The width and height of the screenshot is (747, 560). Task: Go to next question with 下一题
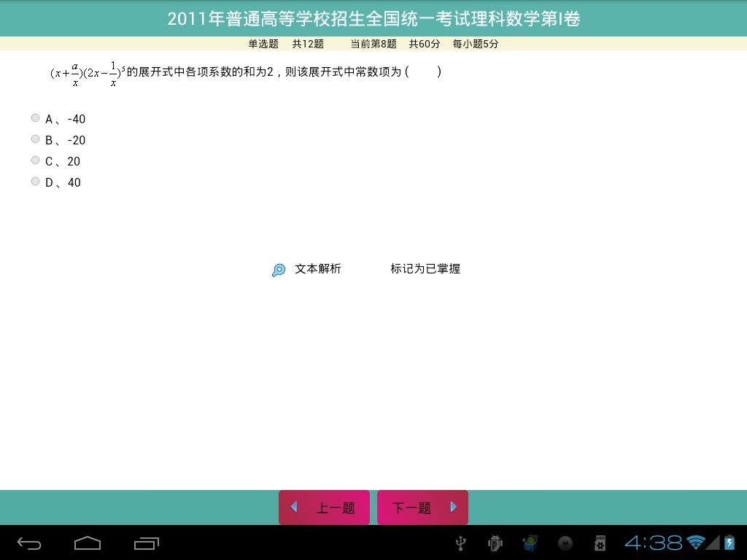coord(422,507)
